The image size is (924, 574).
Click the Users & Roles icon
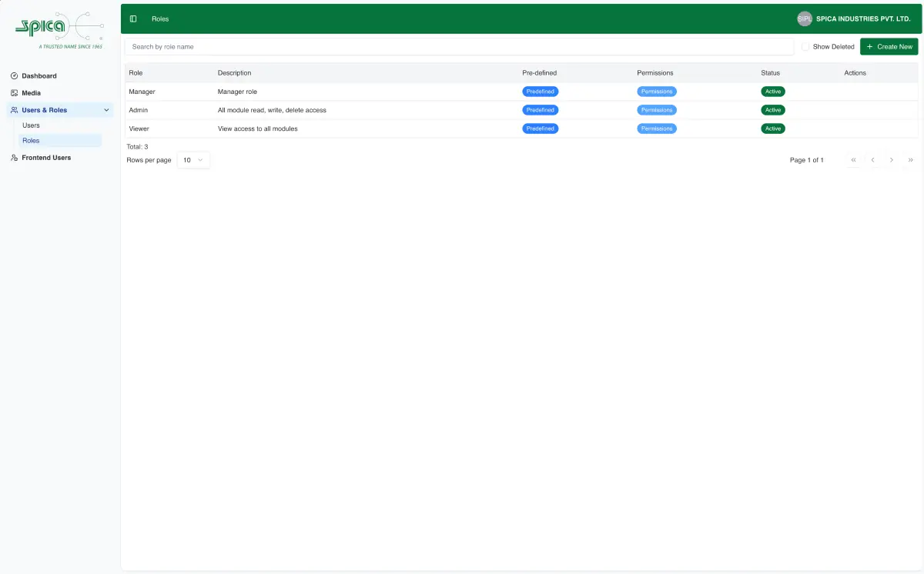click(14, 109)
